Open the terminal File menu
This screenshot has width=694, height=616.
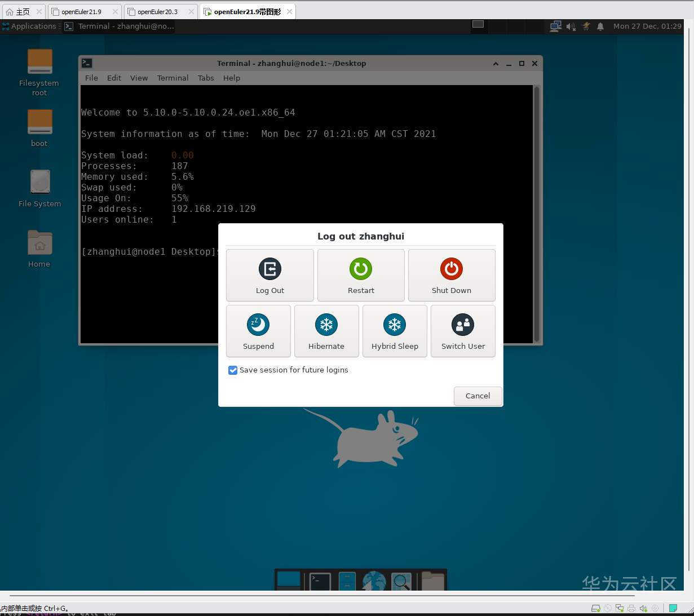coord(91,78)
